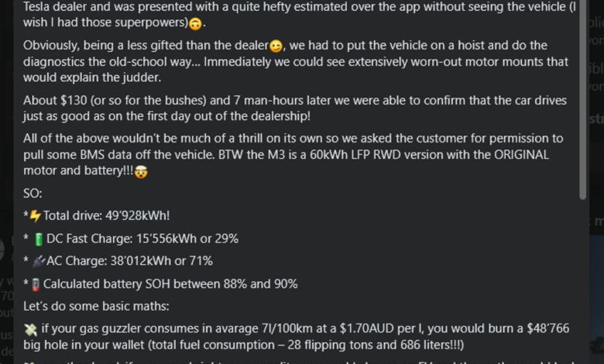Click the exploding head emoji after battery
604x364 pixels.
(x=142, y=171)
